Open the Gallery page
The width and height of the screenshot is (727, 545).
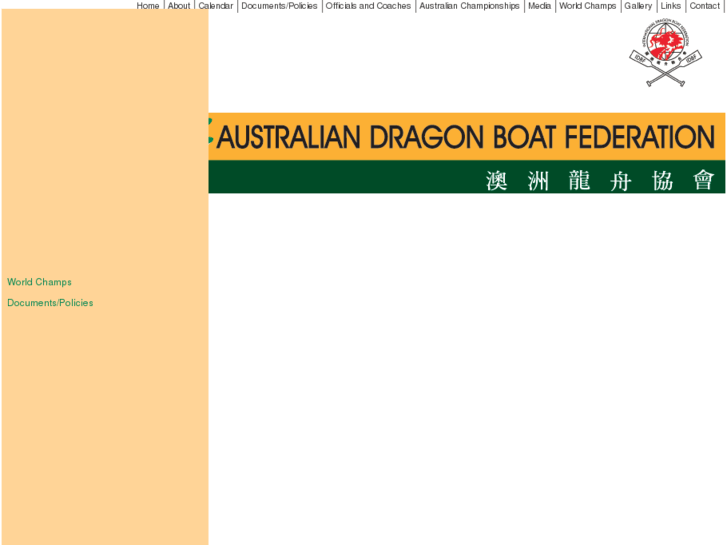[x=638, y=6]
